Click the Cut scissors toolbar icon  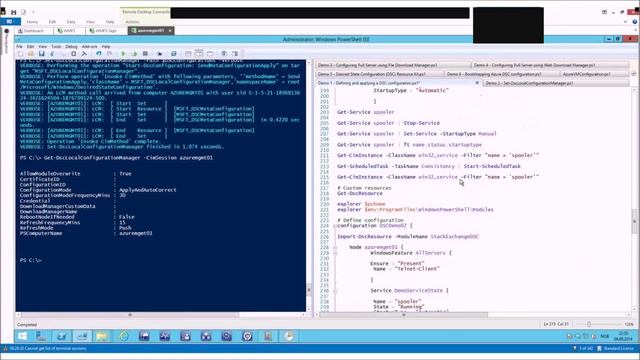pyautogui.click(x=52, y=54)
